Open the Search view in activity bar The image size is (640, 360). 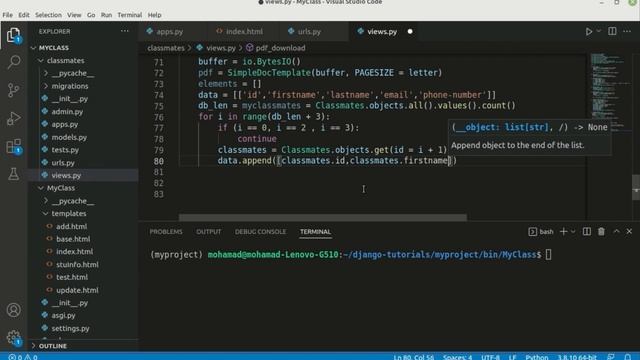tap(13, 62)
